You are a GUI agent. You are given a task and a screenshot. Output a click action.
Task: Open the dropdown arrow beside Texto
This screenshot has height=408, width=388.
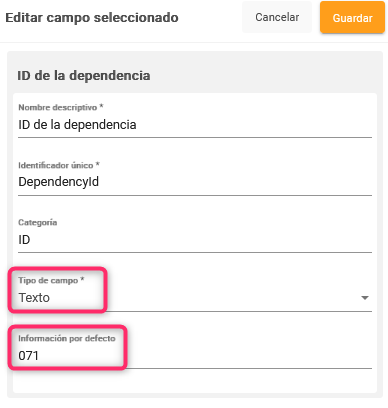pyautogui.click(x=365, y=298)
